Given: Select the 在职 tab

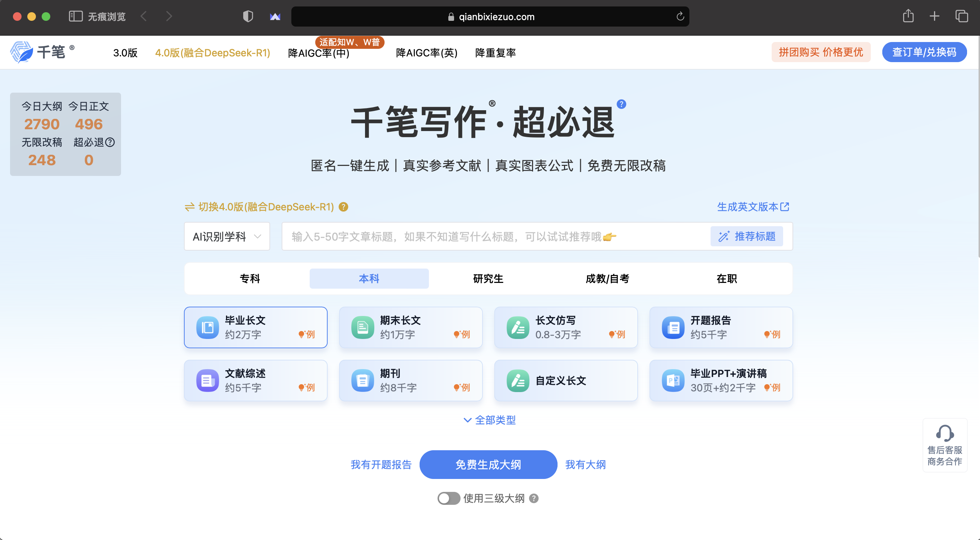Looking at the screenshot, I should coord(727,279).
